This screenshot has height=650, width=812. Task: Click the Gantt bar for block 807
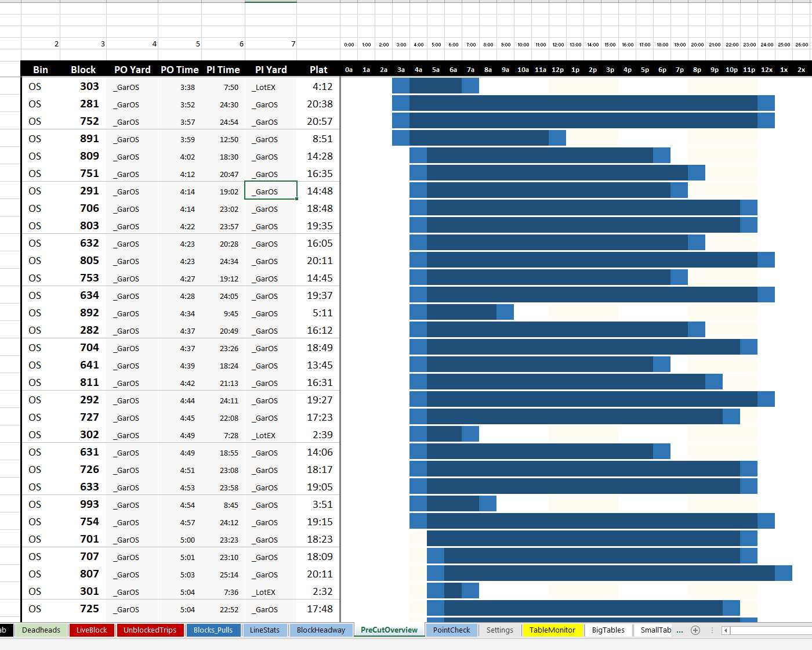pyautogui.click(x=610, y=573)
